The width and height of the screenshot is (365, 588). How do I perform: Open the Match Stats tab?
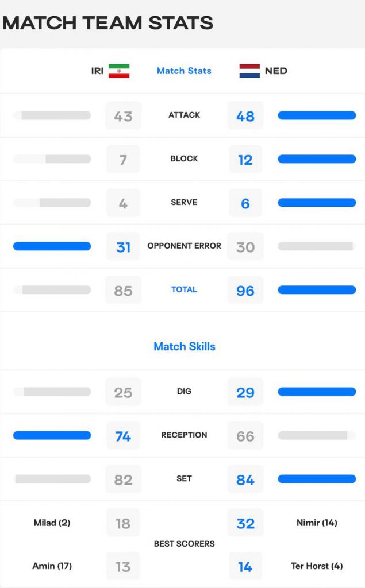[x=184, y=71]
